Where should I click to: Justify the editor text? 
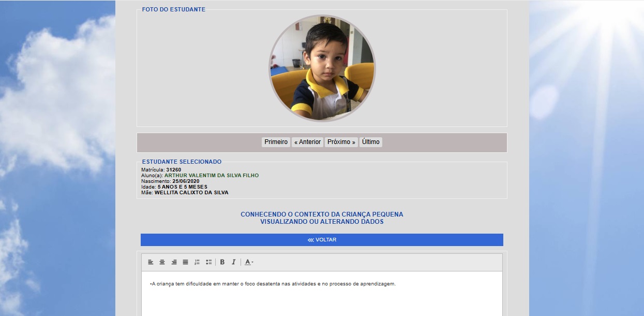click(185, 262)
